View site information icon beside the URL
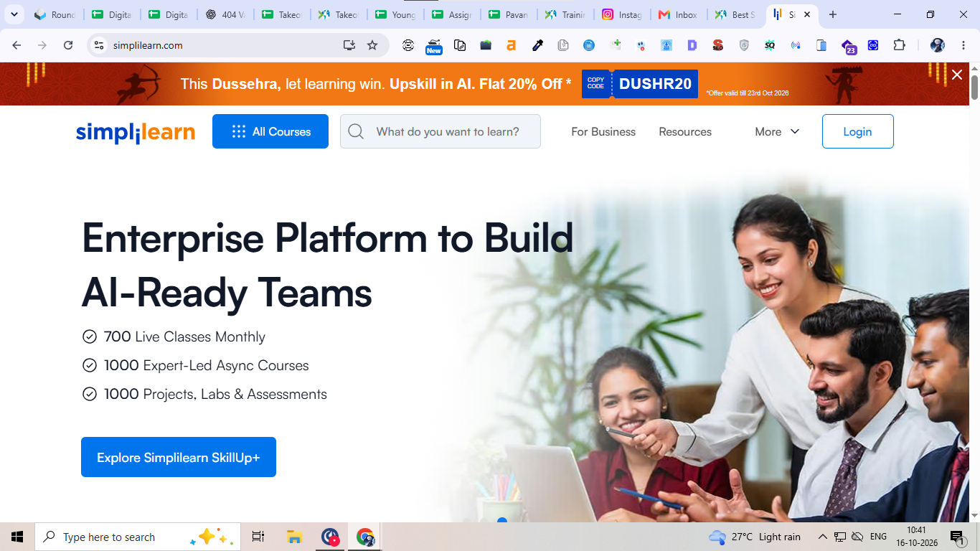Image resolution: width=980 pixels, height=551 pixels. point(100,45)
